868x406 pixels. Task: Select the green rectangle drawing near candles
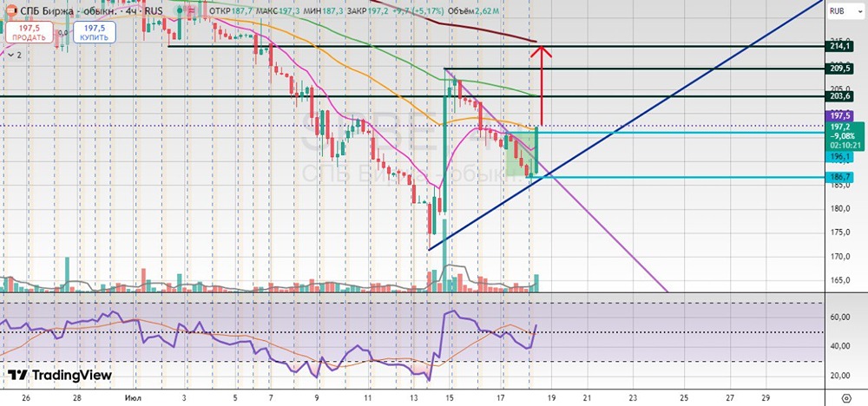[x=522, y=154]
